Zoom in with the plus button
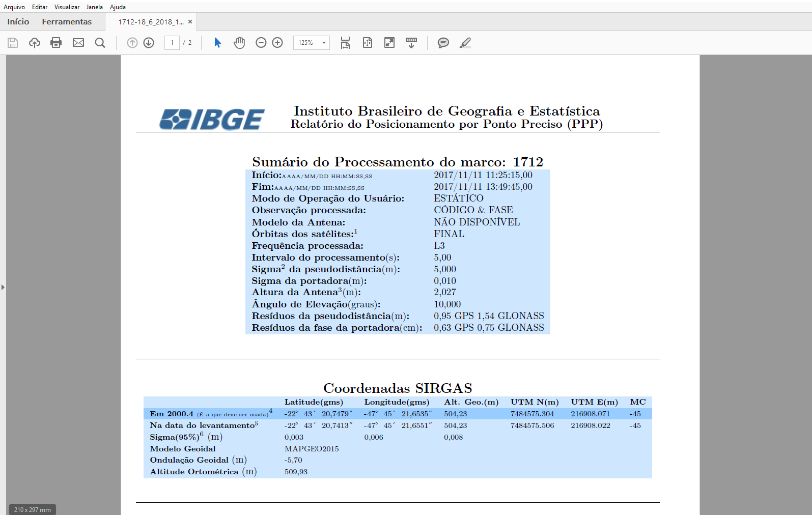This screenshot has width=812, height=515. [277, 43]
